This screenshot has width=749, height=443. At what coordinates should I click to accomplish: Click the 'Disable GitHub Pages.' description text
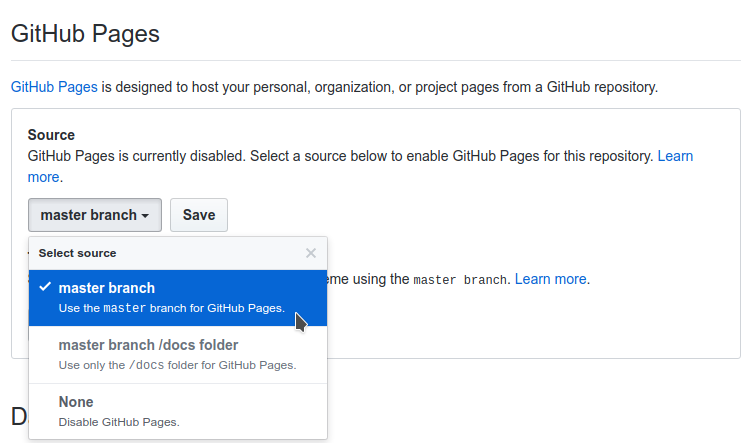[x=119, y=422]
